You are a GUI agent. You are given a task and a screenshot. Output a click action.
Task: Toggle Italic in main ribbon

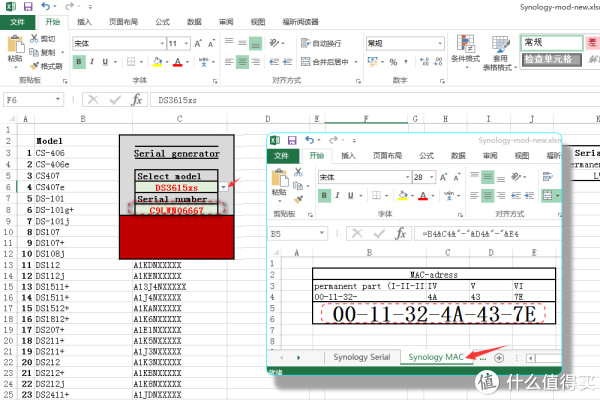(92, 62)
